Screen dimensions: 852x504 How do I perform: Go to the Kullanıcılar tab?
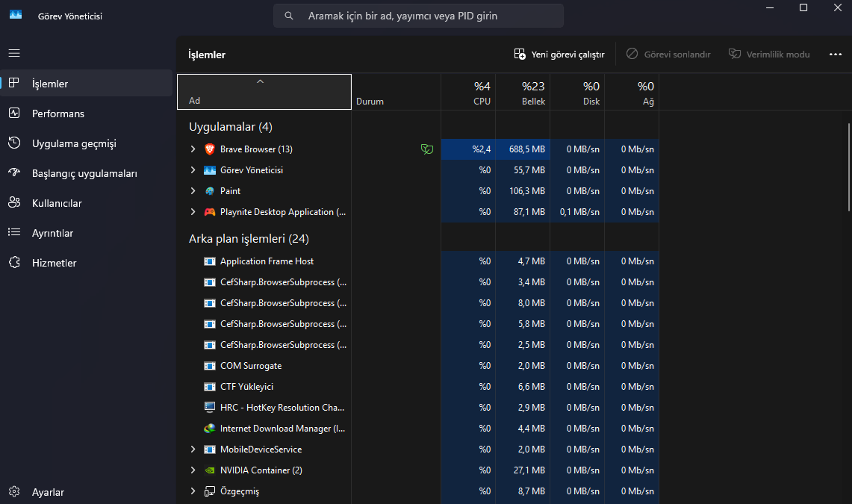tap(87, 203)
